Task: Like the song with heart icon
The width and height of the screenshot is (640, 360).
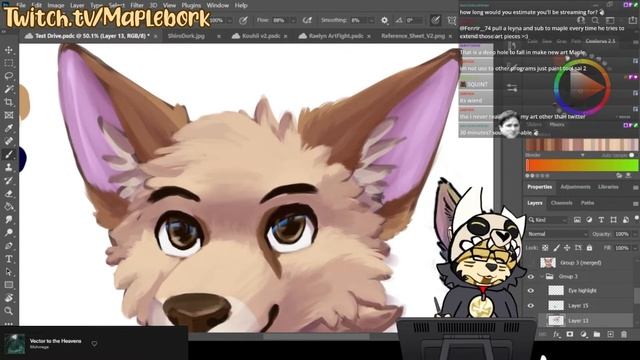Action: coord(94,344)
